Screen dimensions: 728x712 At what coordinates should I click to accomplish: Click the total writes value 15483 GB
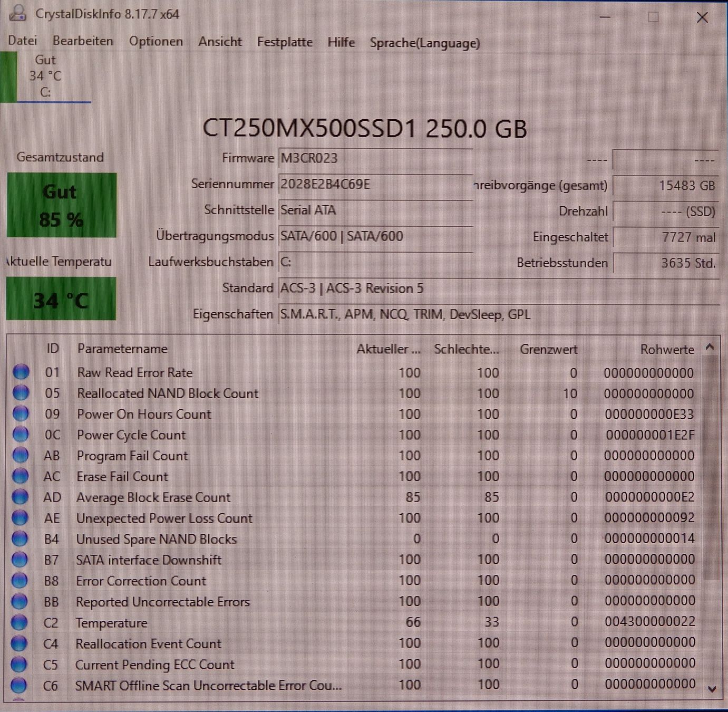666,186
